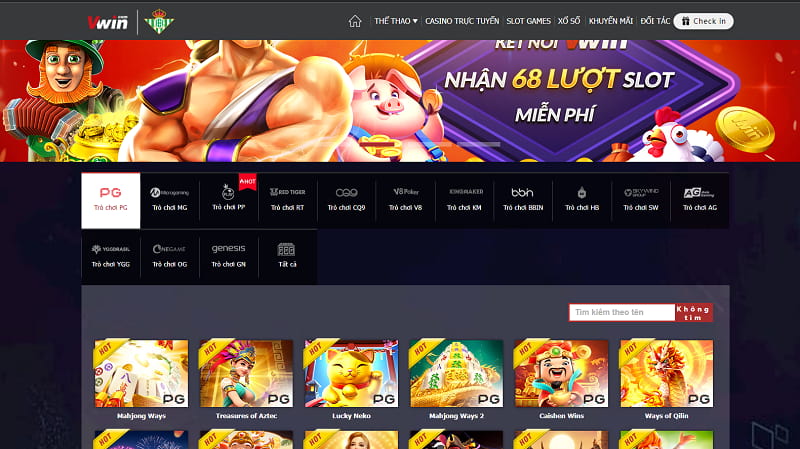Launch the Treasures of Aztec game
Screen dimensions: 800x449
coord(246,374)
